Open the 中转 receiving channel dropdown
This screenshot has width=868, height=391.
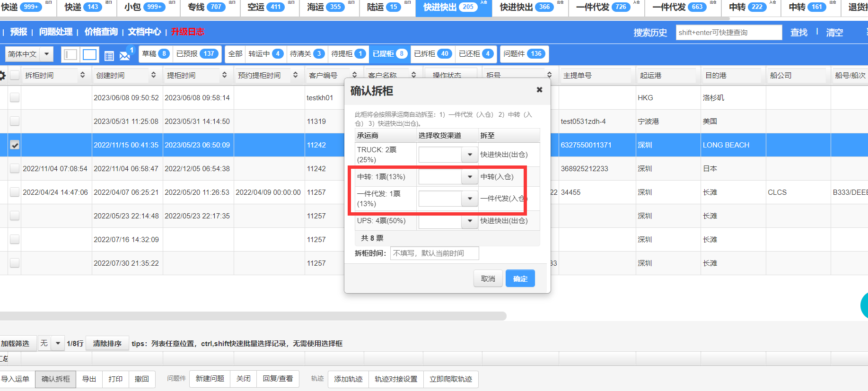tap(469, 177)
